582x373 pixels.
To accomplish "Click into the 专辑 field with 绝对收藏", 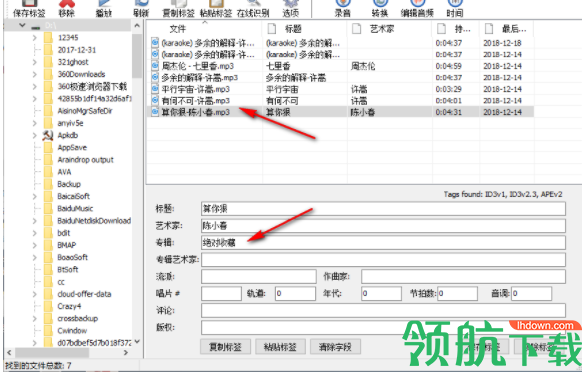I will click(383, 243).
